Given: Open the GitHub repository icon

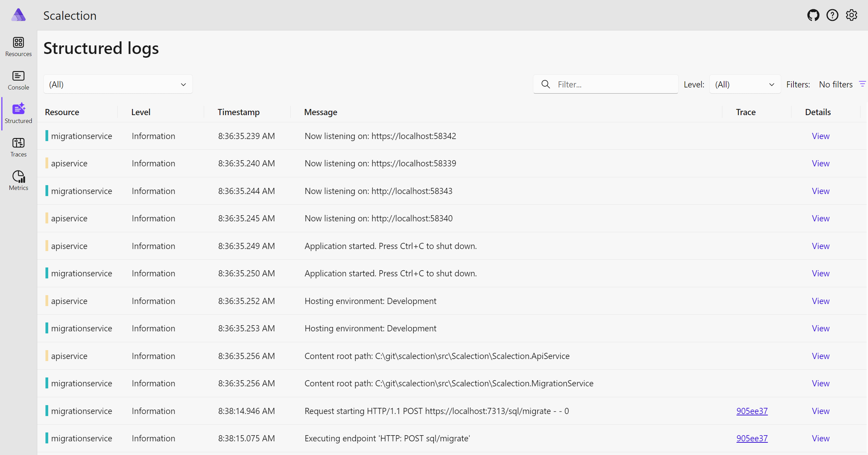Looking at the screenshot, I should pyautogui.click(x=813, y=15).
